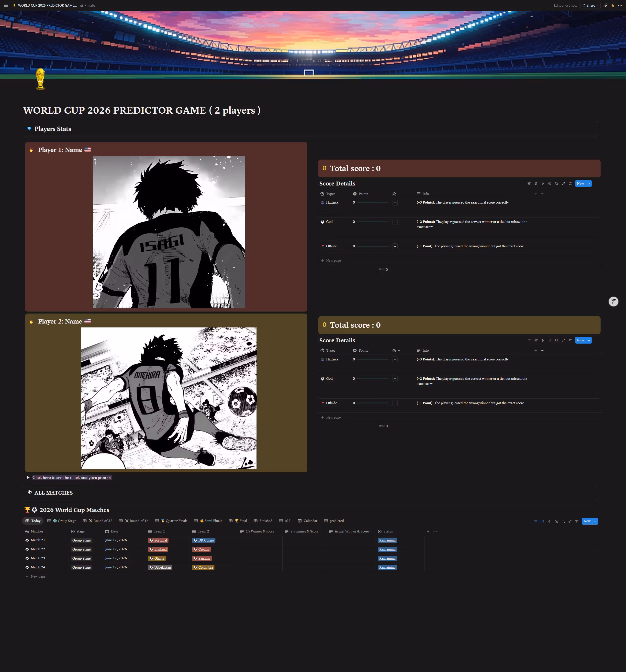Switch to the Today view tab
Viewport: 626px width, 672px height.
(x=33, y=521)
